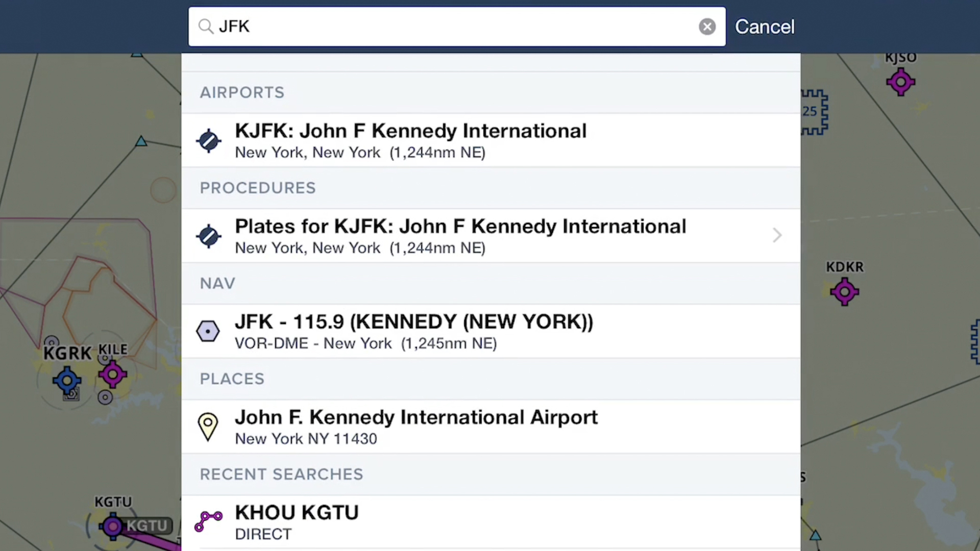Click the DIRECT route description text
Image resolution: width=980 pixels, height=551 pixels.
(263, 534)
